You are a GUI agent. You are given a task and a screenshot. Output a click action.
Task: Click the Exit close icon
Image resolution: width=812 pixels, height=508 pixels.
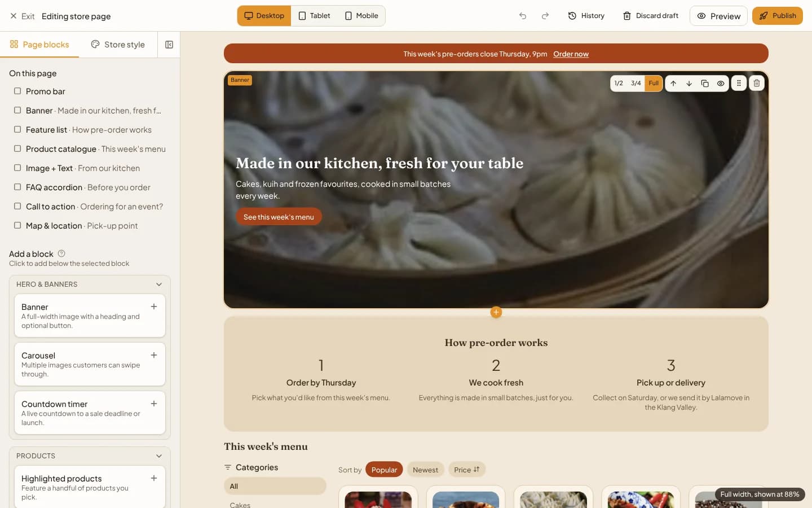point(14,16)
